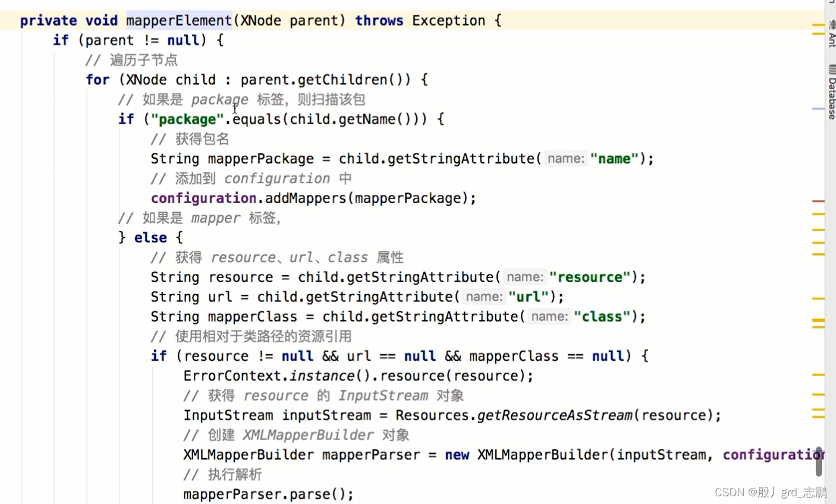Click the italic 'instance()' call
The width and height of the screenshot is (836, 504).
[330, 376]
